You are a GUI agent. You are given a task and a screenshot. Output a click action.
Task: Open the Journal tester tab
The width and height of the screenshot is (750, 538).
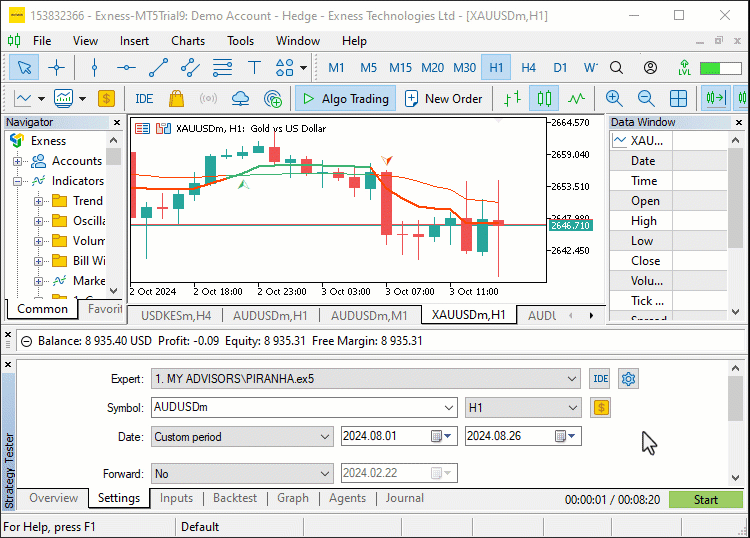coord(405,498)
